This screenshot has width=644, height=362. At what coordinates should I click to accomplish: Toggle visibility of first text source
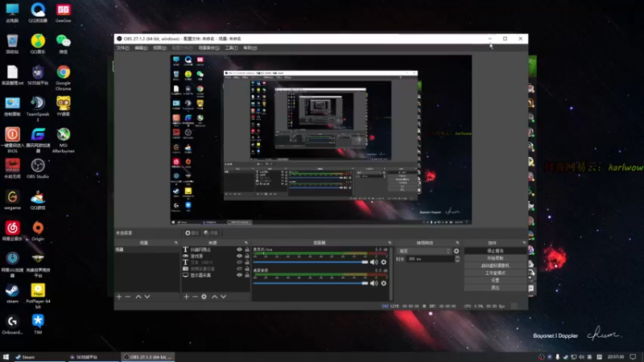point(239,249)
